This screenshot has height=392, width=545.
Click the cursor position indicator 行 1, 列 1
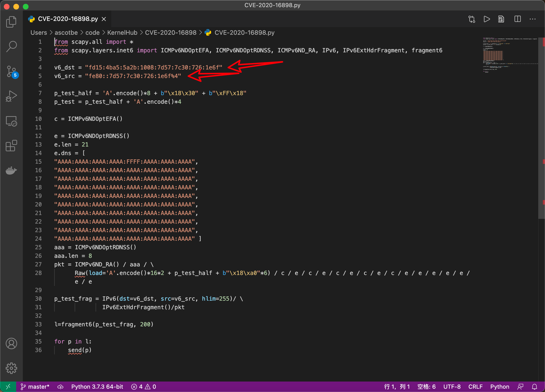(397, 387)
